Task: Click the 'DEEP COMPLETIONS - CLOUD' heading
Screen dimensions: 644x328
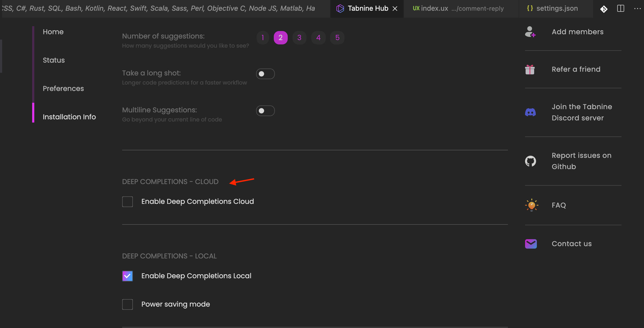Action: (170, 182)
